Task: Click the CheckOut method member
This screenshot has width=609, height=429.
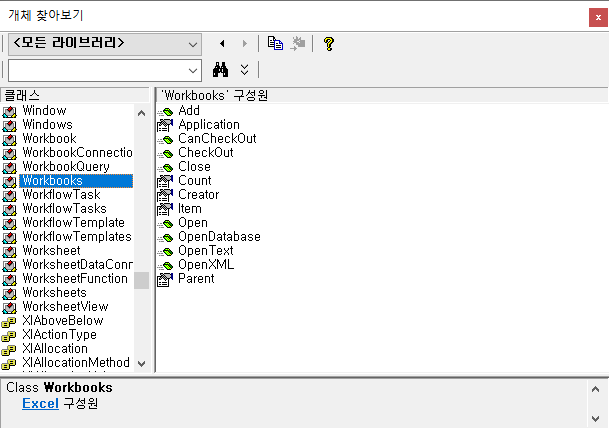Action: point(205,153)
